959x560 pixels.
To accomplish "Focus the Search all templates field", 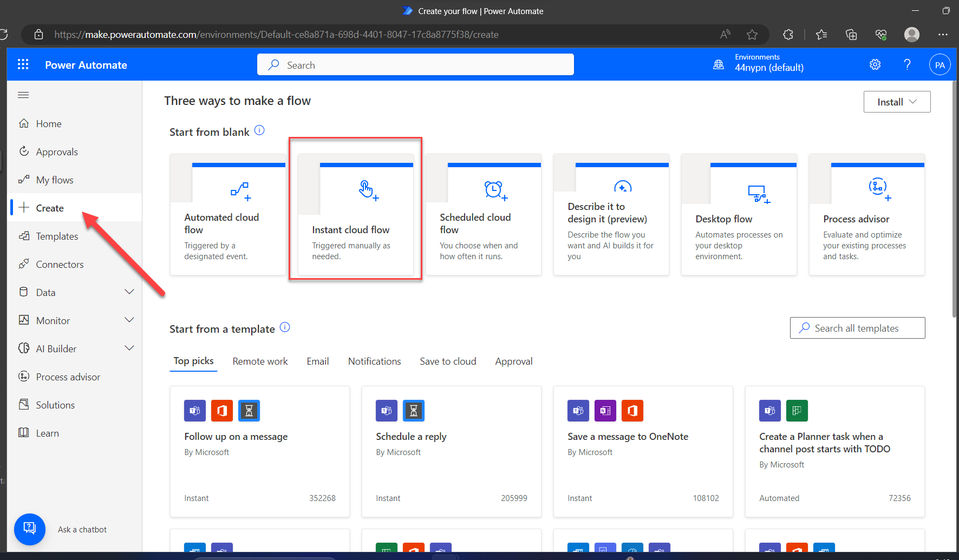I will coord(857,327).
